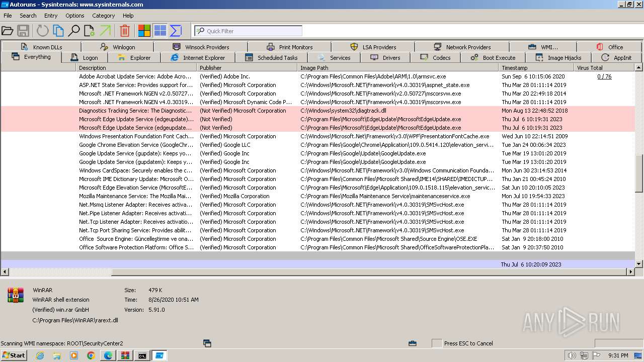This screenshot has width=644, height=362.
Task: Open the Entry menu
Action: coord(51,16)
